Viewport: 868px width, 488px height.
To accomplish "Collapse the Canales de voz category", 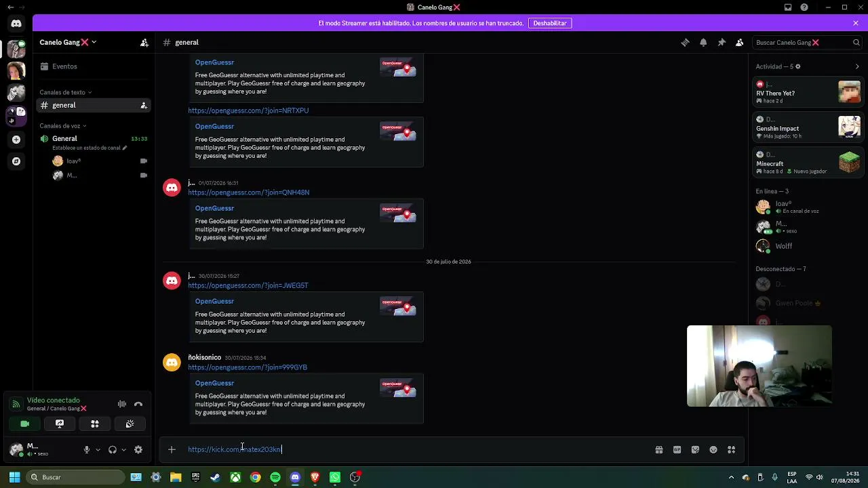I will click(x=62, y=126).
